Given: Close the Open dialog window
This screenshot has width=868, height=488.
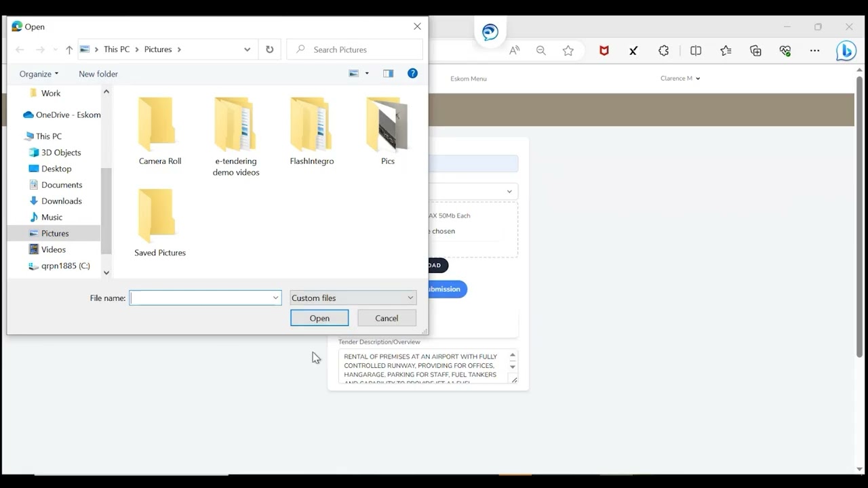Looking at the screenshot, I should point(417,26).
